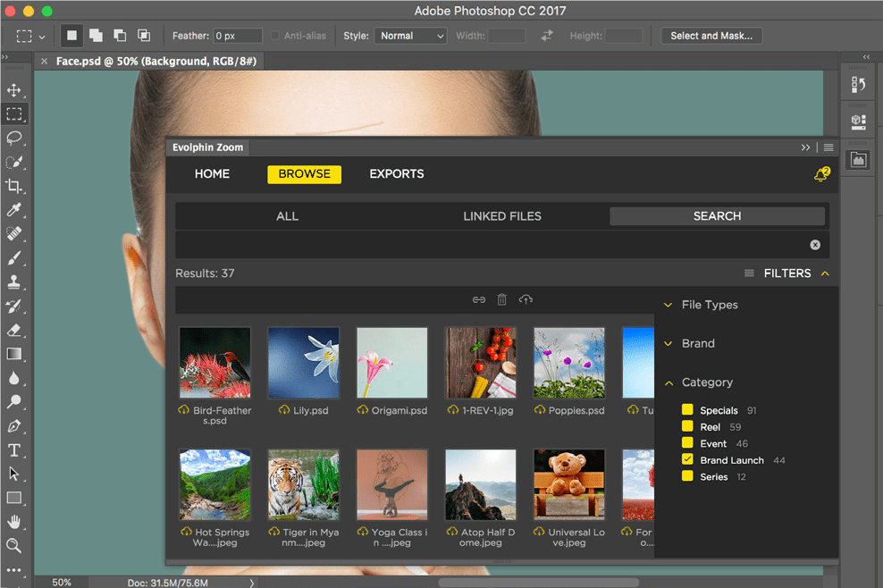Select the Pen tool
The height and width of the screenshot is (588, 883).
click(14, 425)
